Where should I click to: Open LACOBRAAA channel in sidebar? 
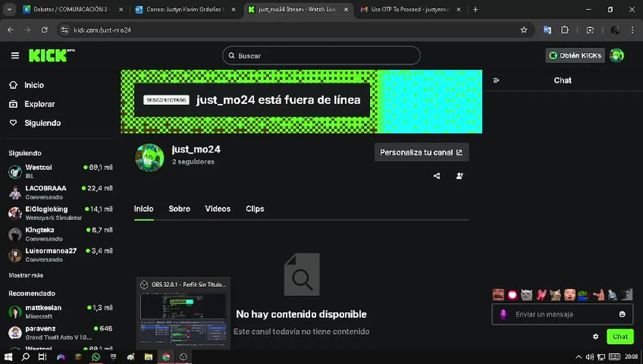pos(61,192)
